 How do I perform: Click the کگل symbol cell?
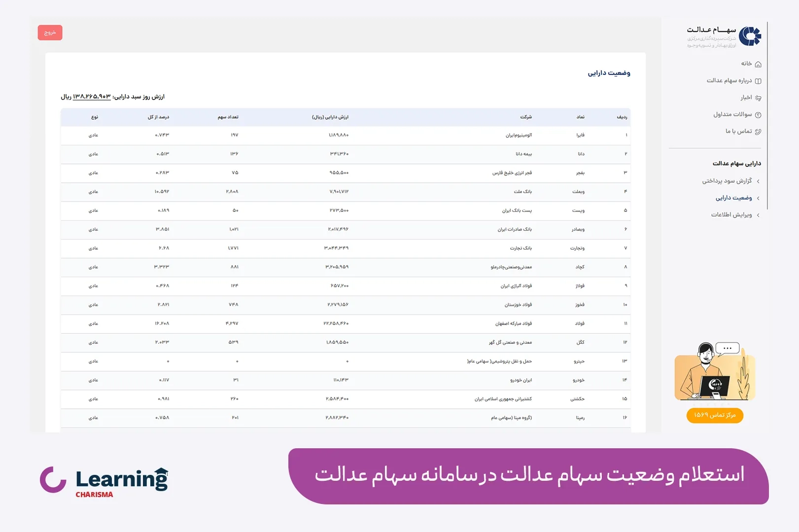coord(581,342)
